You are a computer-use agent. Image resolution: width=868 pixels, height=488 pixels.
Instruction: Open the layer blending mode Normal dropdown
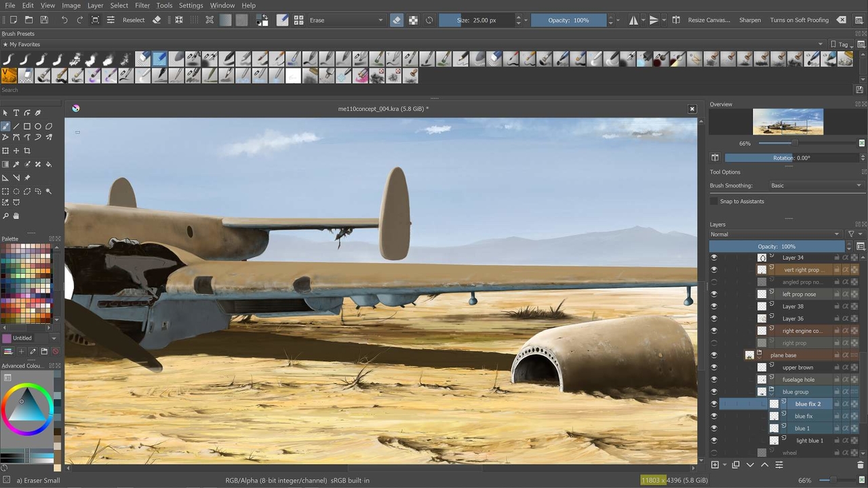(x=774, y=235)
